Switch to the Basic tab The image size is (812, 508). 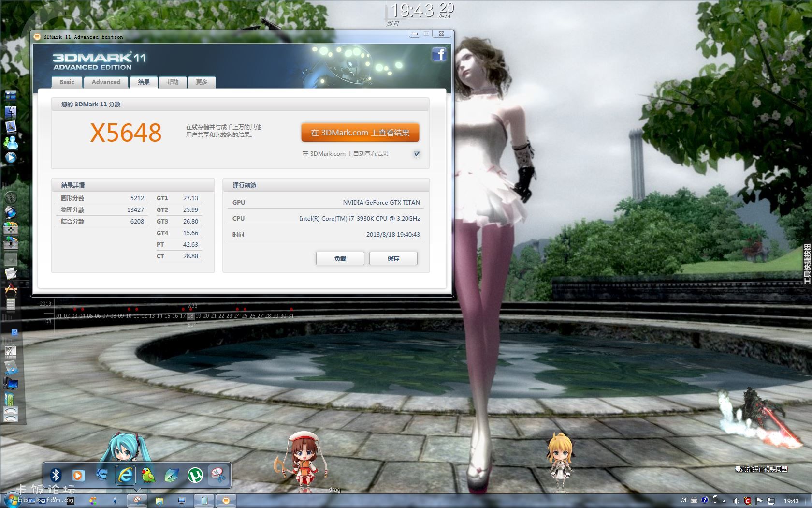click(x=67, y=82)
